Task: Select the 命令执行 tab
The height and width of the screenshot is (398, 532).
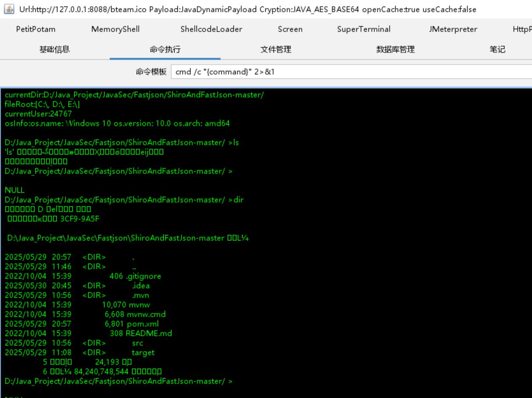Action: 165,50
